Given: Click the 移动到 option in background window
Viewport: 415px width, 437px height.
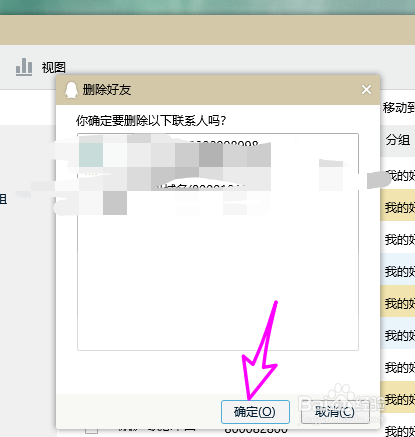Looking at the screenshot, I should tap(399, 108).
